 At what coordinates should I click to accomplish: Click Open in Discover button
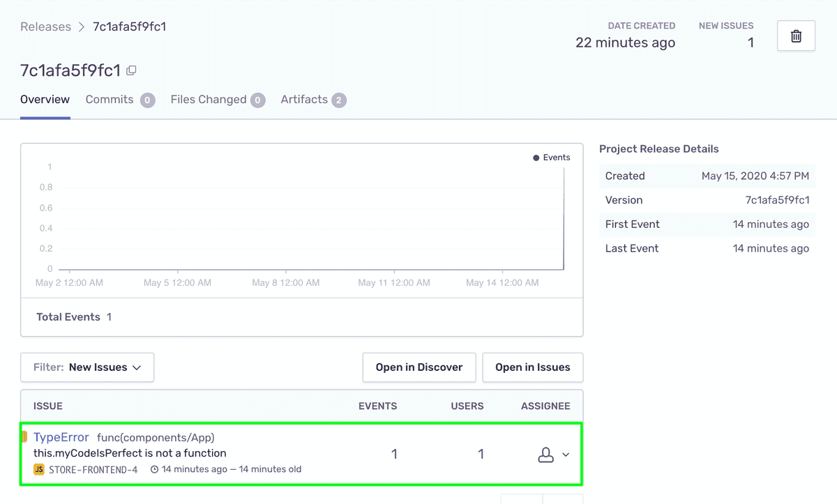pyautogui.click(x=419, y=367)
